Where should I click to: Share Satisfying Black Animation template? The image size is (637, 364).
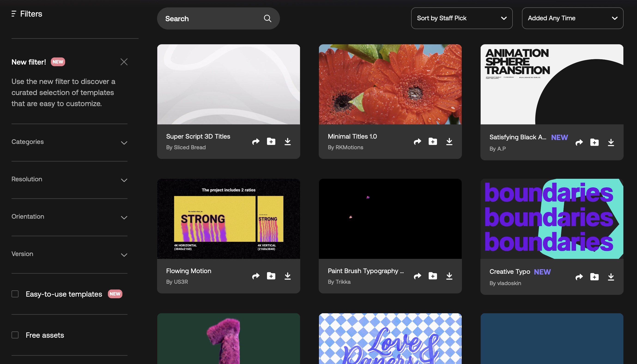[579, 143]
